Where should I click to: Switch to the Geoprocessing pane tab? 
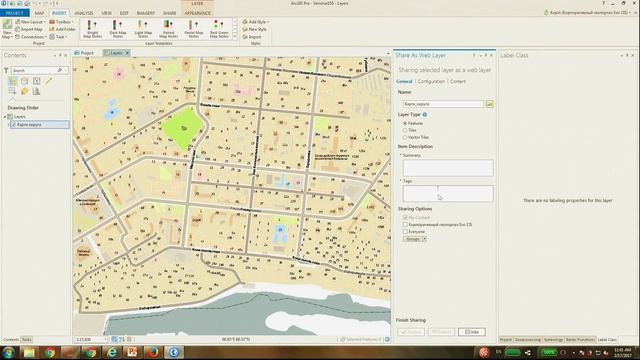click(527, 340)
